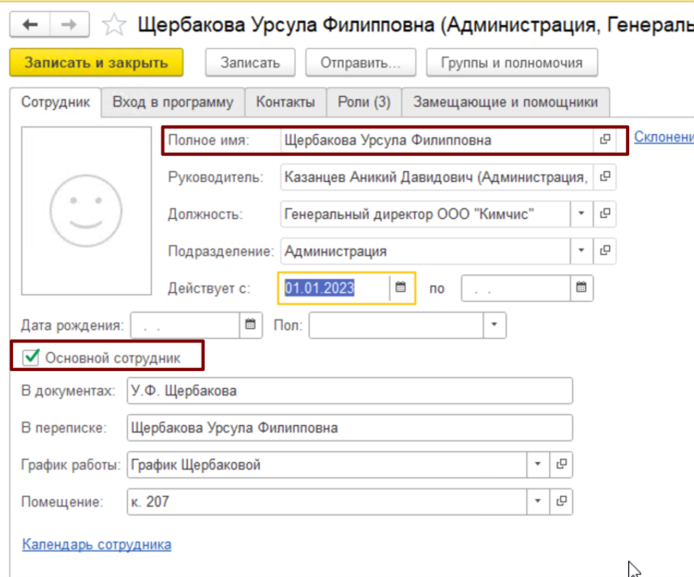Open the Руководитель record via open icon
Image resolution: width=694 pixels, height=577 pixels.
coord(605,177)
